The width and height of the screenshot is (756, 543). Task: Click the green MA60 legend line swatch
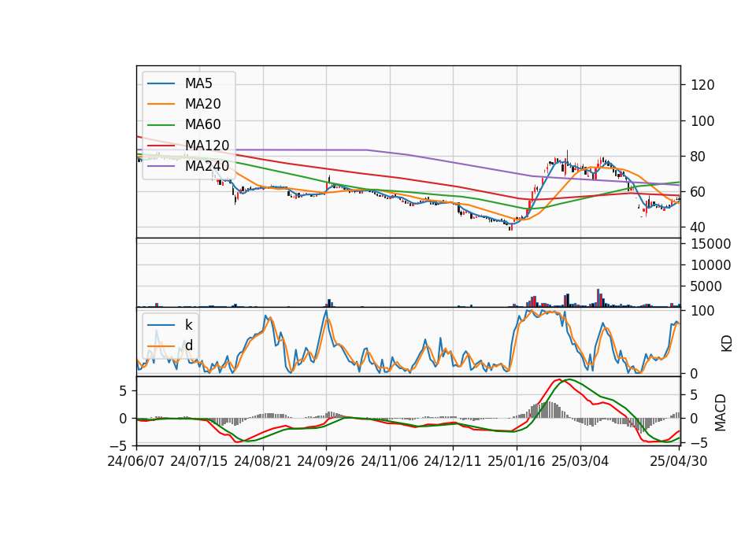pyautogui.click(x=161, y=125)
